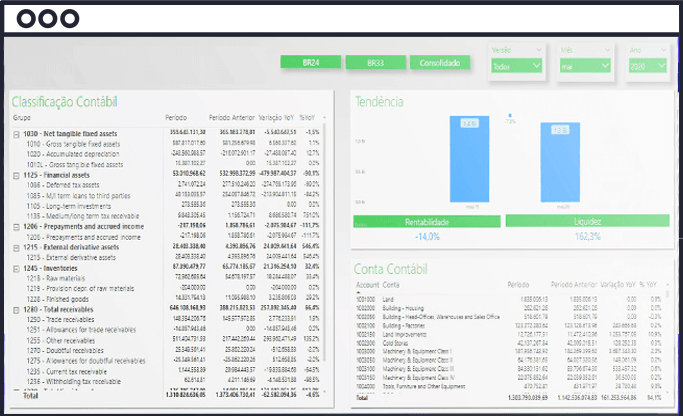Select the BR24 company button
The width and height of the screenshot is (683, 416).
point(311,63)
